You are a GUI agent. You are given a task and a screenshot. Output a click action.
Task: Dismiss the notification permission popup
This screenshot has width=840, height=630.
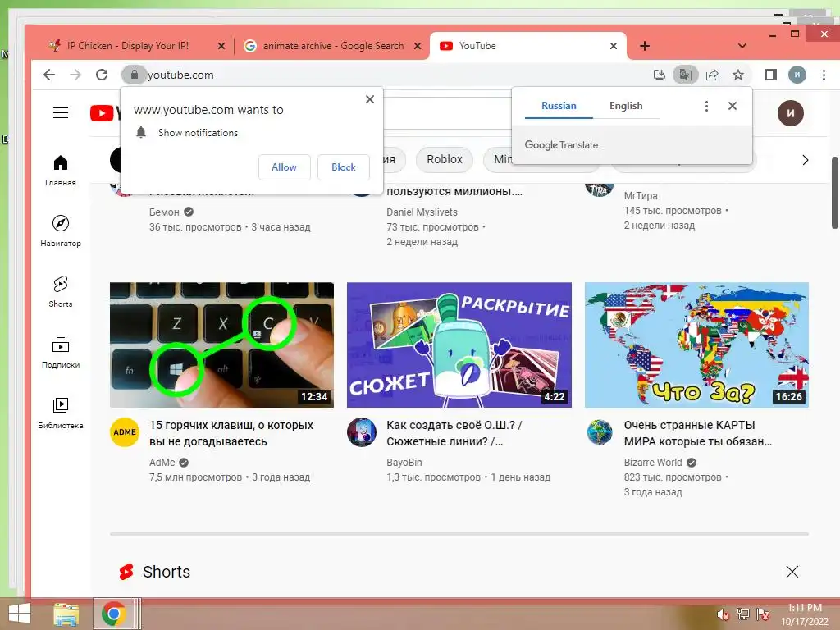click(370, 99)
